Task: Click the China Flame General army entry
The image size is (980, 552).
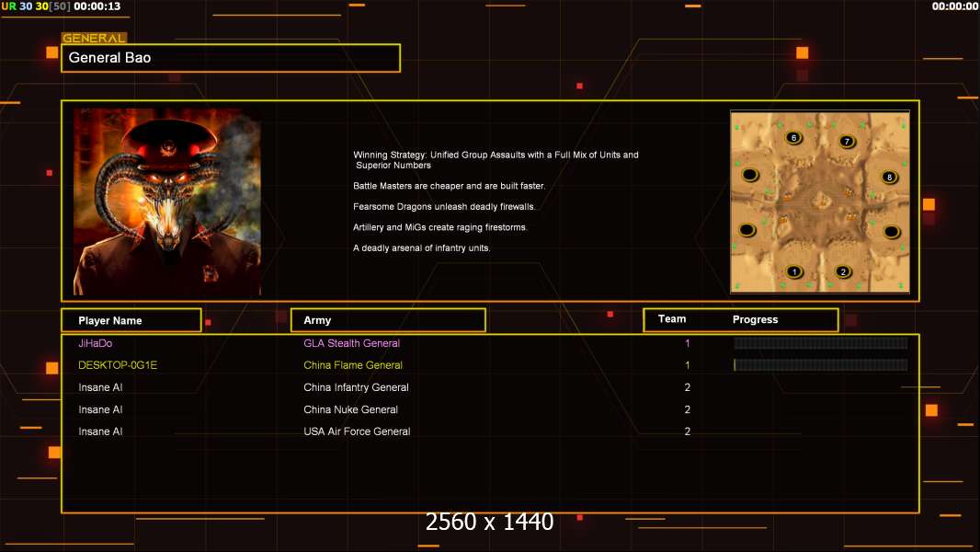Action: point(352,365)
